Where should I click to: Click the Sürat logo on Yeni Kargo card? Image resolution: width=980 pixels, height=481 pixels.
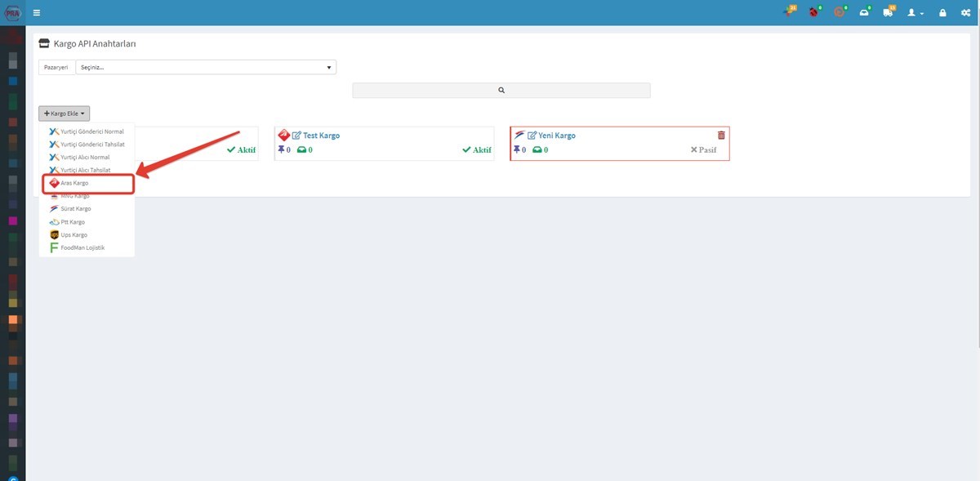[519, 135]
